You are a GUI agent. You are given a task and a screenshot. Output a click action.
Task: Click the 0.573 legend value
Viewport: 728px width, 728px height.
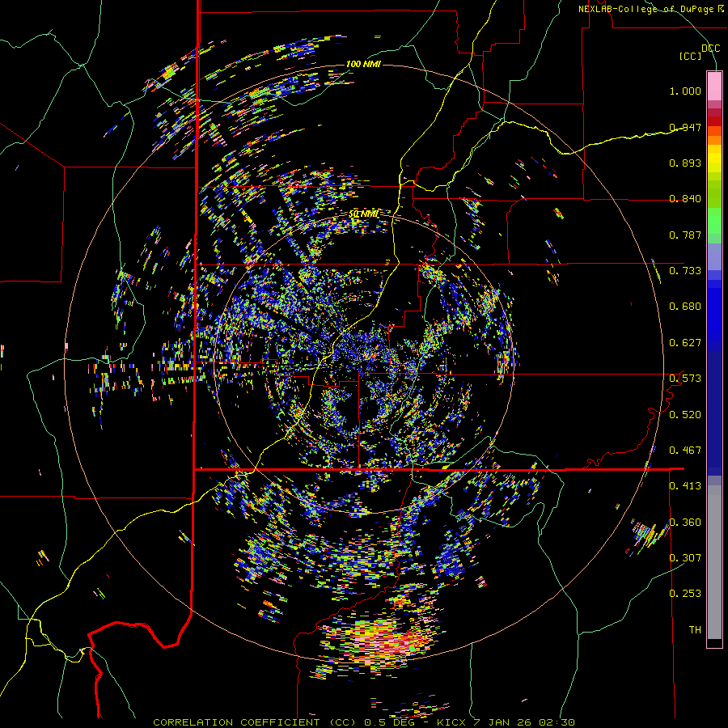[685, 379]
